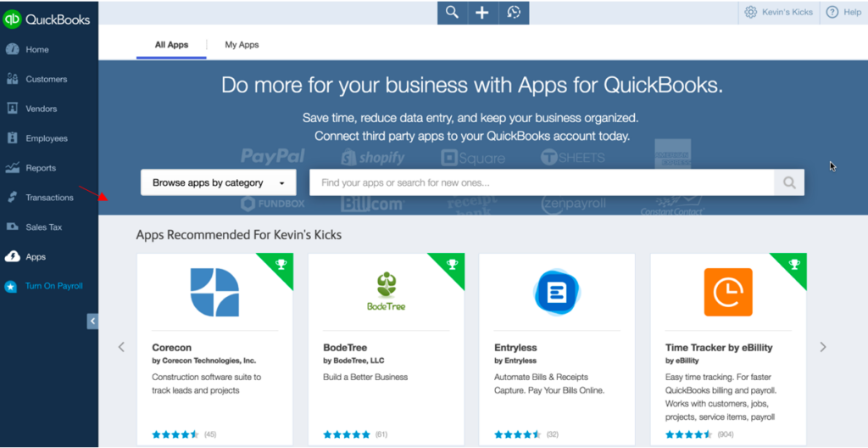Image resolution: width=868 pixels, height=448 pixels.
Task: Switch to the My Apps tab
Action: (242, 45)
